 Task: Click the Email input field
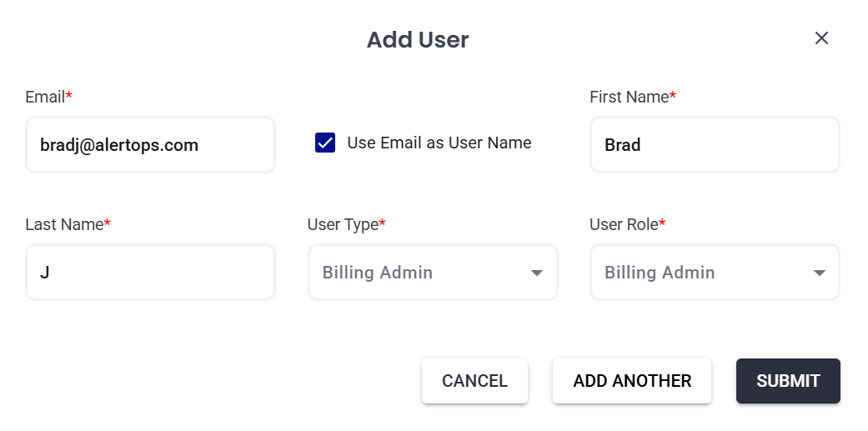150,145
